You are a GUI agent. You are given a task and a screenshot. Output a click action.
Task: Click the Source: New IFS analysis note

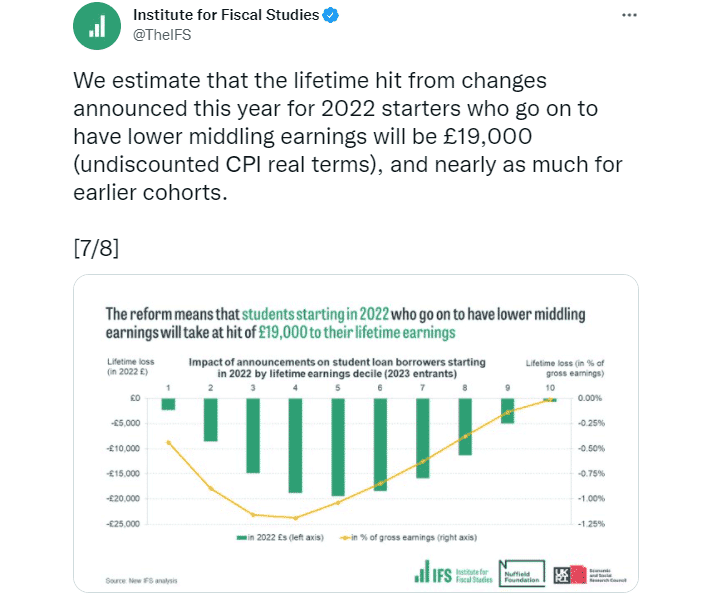tap(141, 581)
